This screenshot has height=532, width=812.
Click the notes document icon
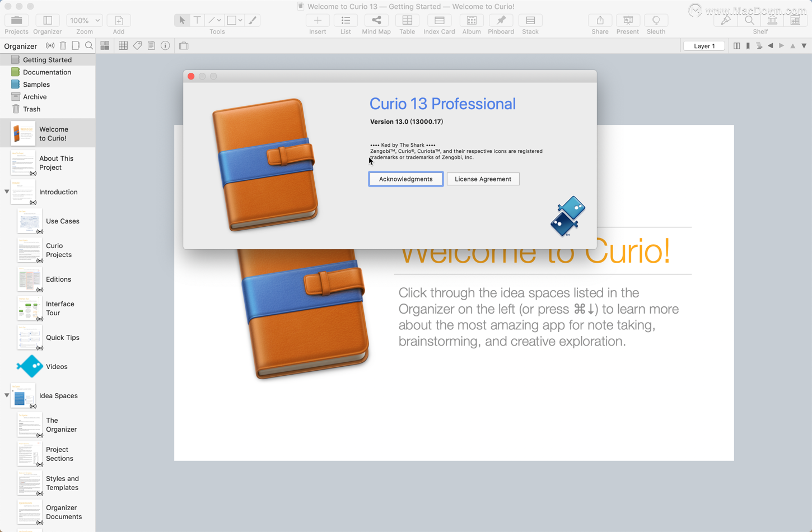(151, 46)
